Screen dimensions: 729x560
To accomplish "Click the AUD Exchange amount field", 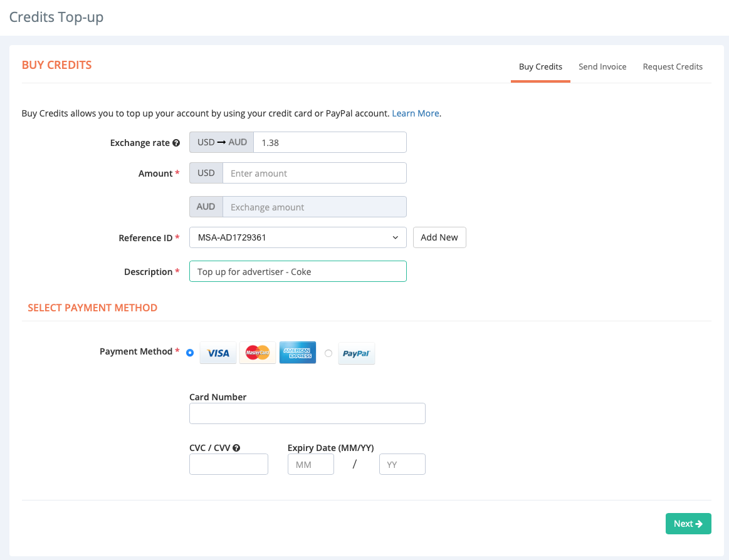I will (314, 207).
